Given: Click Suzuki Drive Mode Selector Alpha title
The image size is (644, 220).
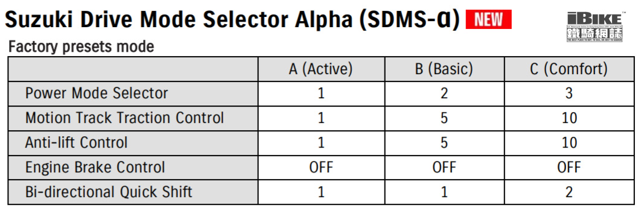Looking at the screenshot, I should [x=232, y=20].
